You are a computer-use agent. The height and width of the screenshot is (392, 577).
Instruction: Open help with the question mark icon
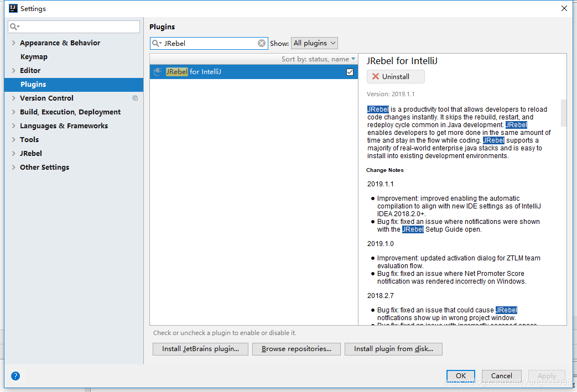[15, 376]
